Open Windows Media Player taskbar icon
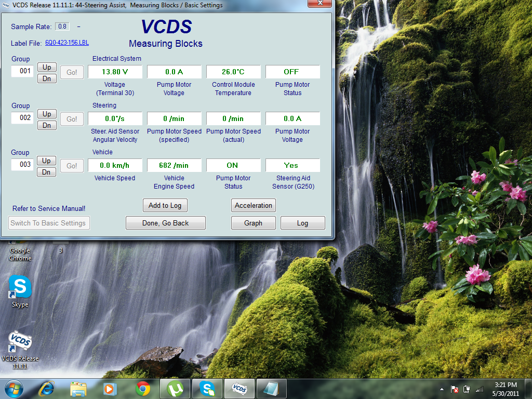 click(110, 388)
